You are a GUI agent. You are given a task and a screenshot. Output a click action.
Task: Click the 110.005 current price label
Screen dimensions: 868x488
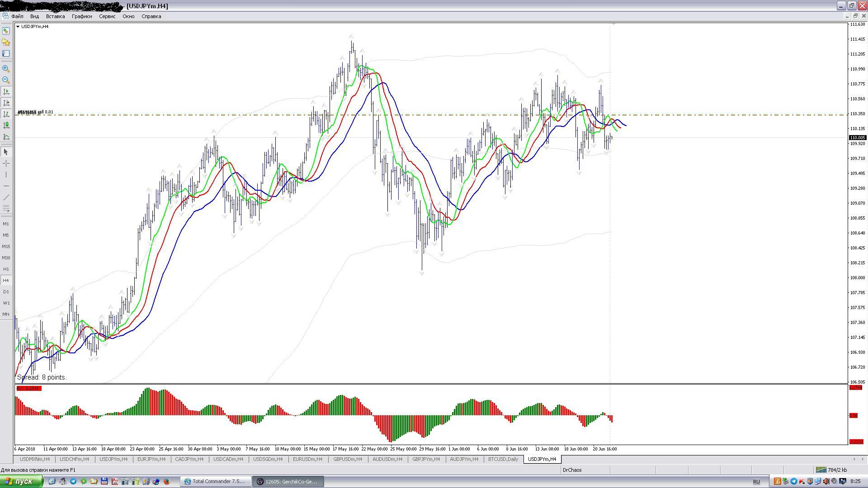click(858, 138)
